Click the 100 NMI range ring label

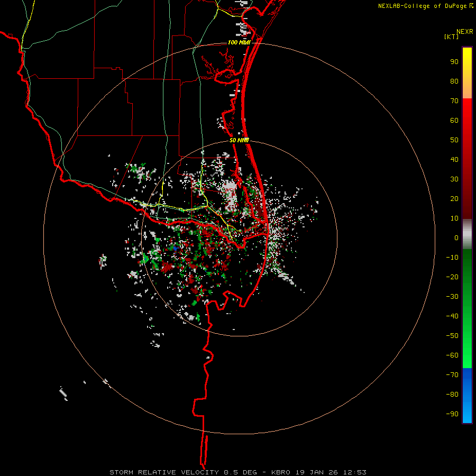[239, 42]
